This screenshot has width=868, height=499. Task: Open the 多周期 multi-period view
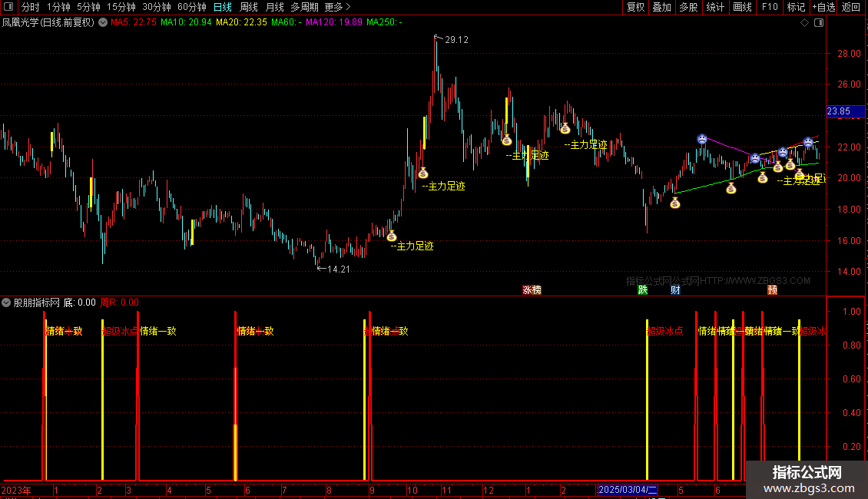tap(304, 7)
